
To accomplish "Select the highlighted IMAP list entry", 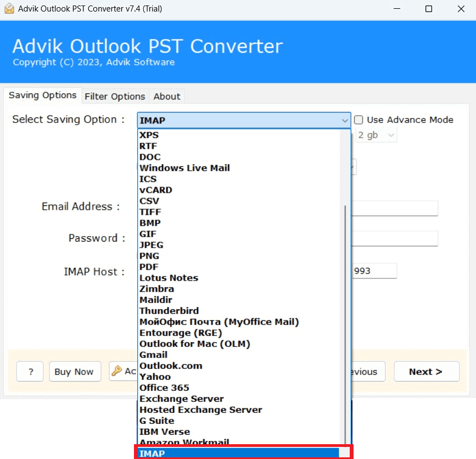I will pyautogui.click(x=239, y=453).
